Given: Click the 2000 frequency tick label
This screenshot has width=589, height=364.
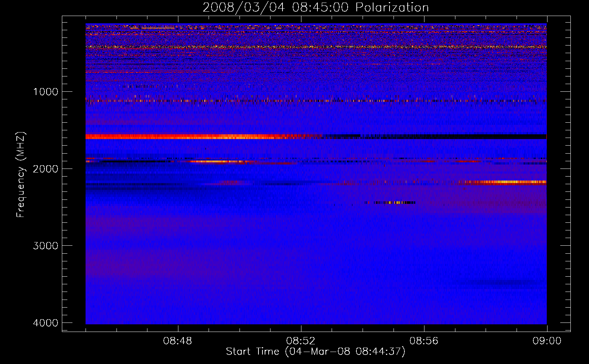Looking at the screenshot, I should (x=46, y=169).
